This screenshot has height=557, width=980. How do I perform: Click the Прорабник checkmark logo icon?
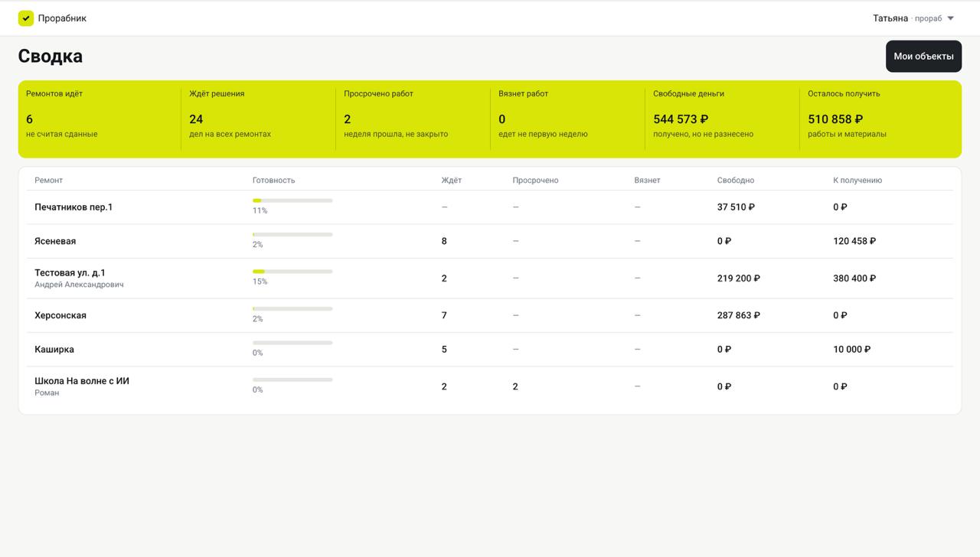(x=26, y=18)
